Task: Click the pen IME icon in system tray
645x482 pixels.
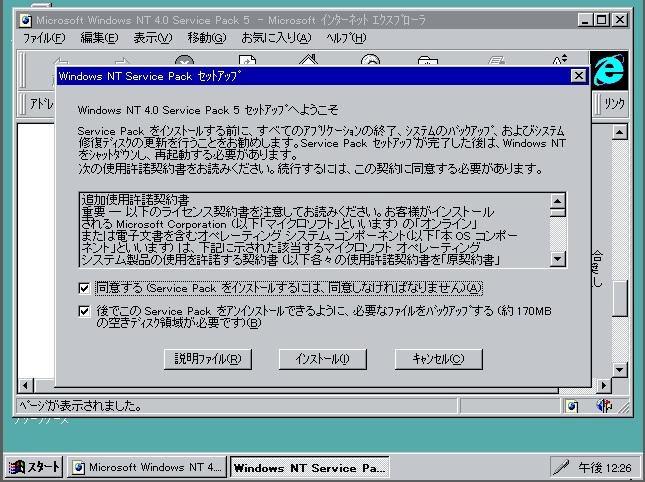Action: [561, 467]
